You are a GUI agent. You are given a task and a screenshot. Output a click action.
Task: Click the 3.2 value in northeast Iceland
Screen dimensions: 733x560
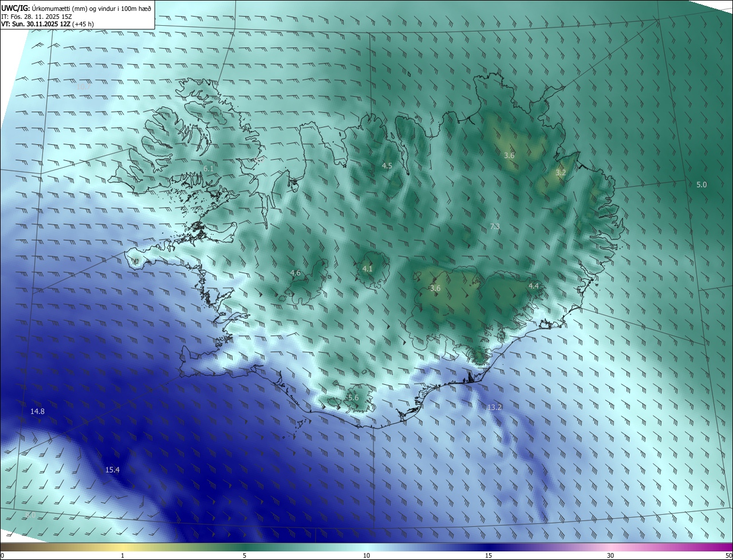pos(561,172)
